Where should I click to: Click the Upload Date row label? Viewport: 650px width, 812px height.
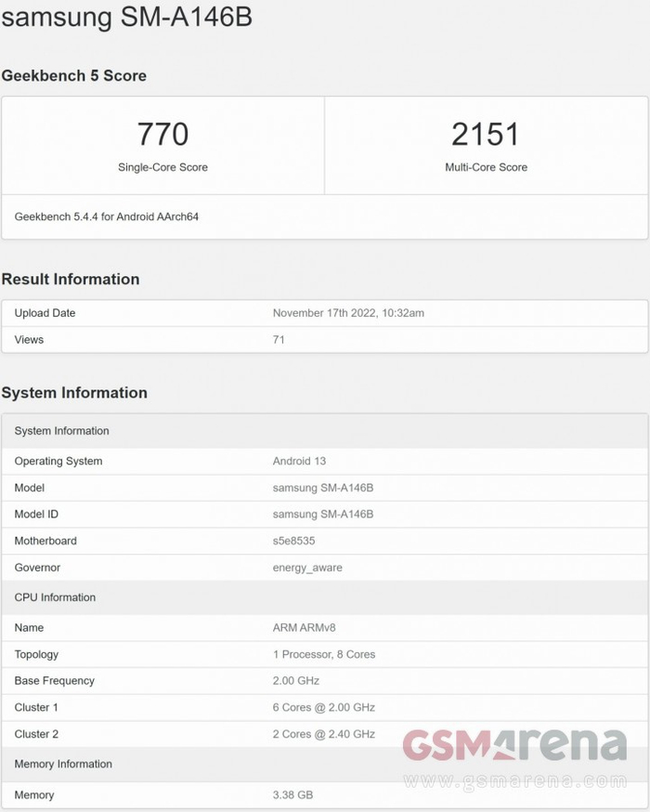[x=45, y=313]
